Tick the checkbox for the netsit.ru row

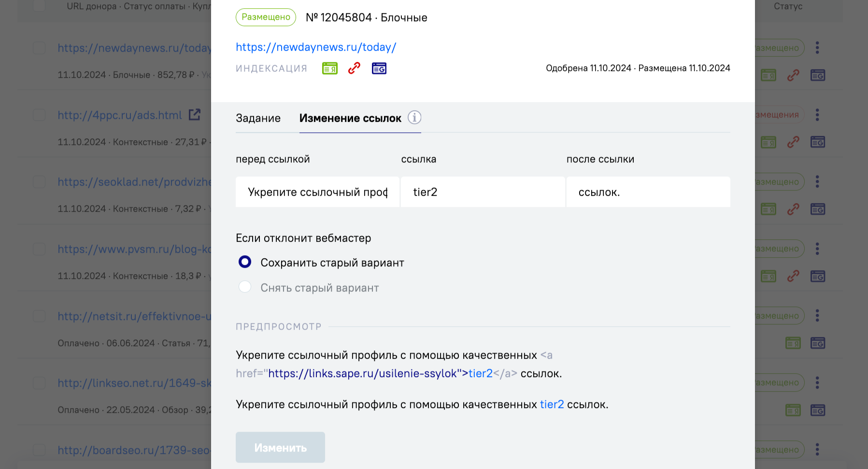(x=39, y=316)
